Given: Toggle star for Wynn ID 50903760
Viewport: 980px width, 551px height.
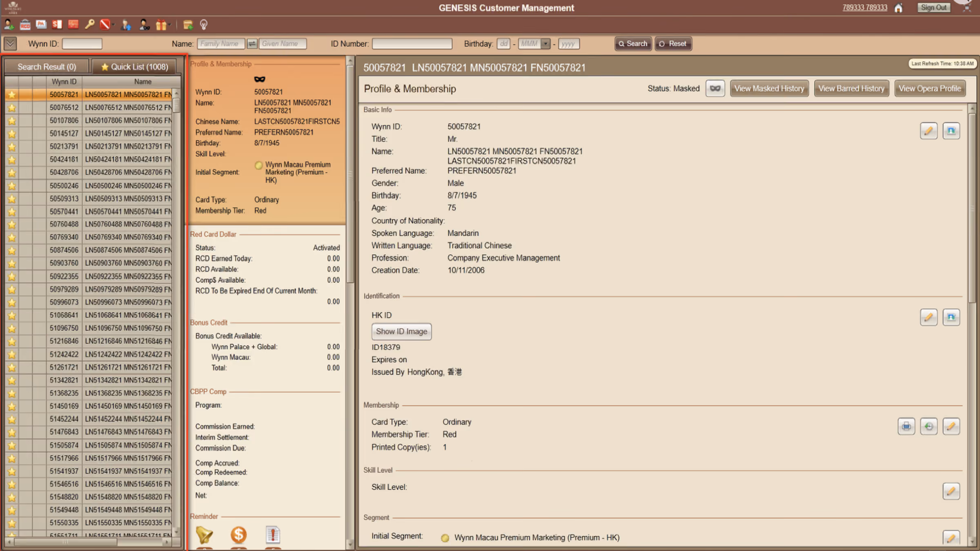Looking at the screenshot, I should 12,263.
